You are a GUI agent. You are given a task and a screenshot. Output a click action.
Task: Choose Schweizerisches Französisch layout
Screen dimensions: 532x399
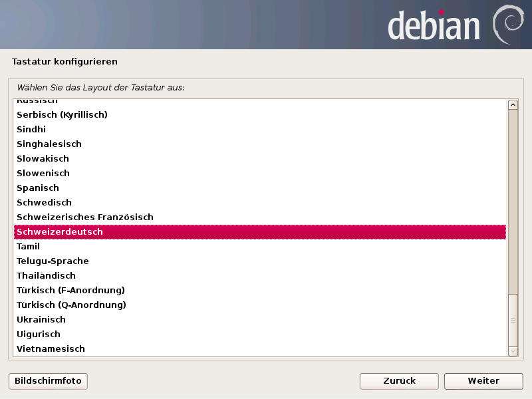click(x=85, y=217)
